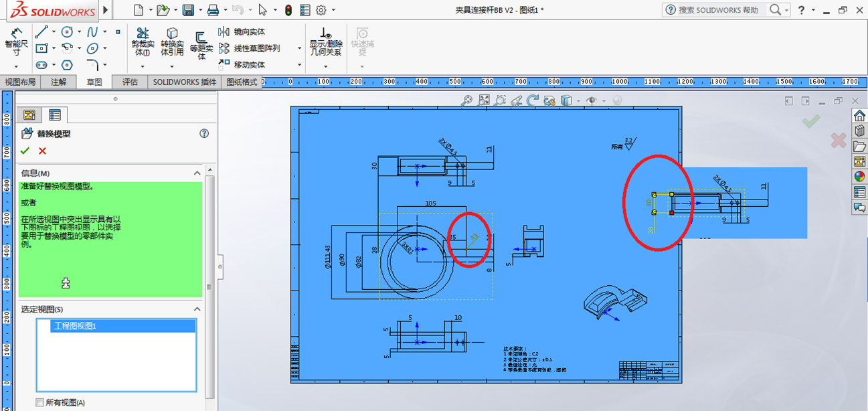Confirm with large green check in drawing corner
The height and width of the screenshot is (411, 868).
(x=811, y=121)
